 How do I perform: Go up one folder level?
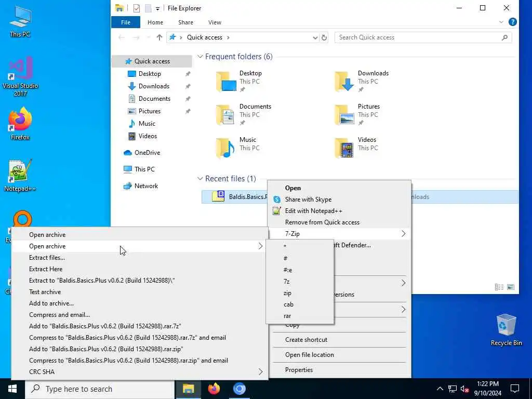(159, 37)
